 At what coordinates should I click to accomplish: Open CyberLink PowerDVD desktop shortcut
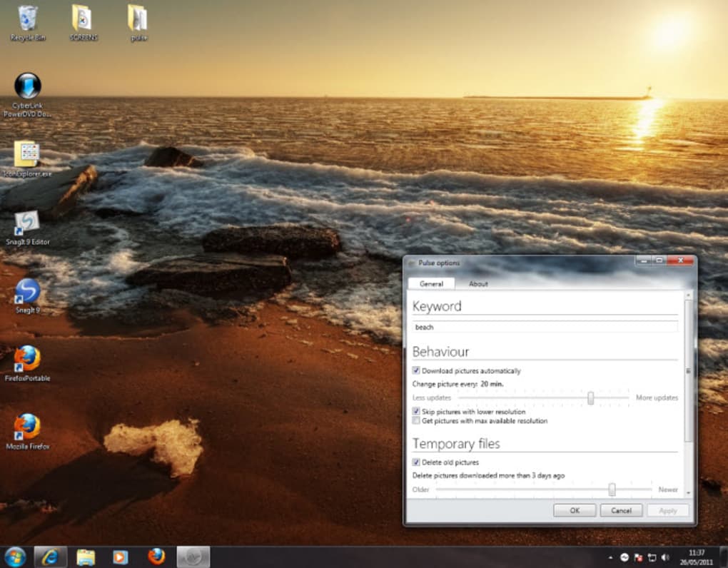[x=28, y=86]
